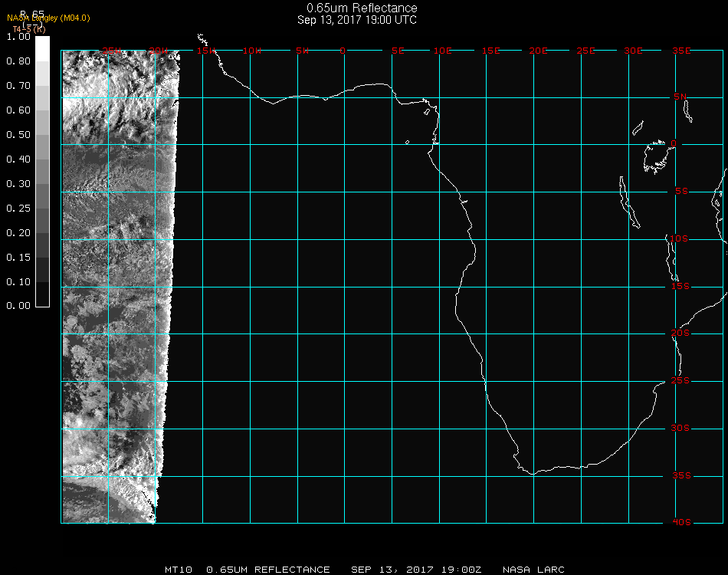Click the 'MT10' footer label

click(x=180, y=570)
